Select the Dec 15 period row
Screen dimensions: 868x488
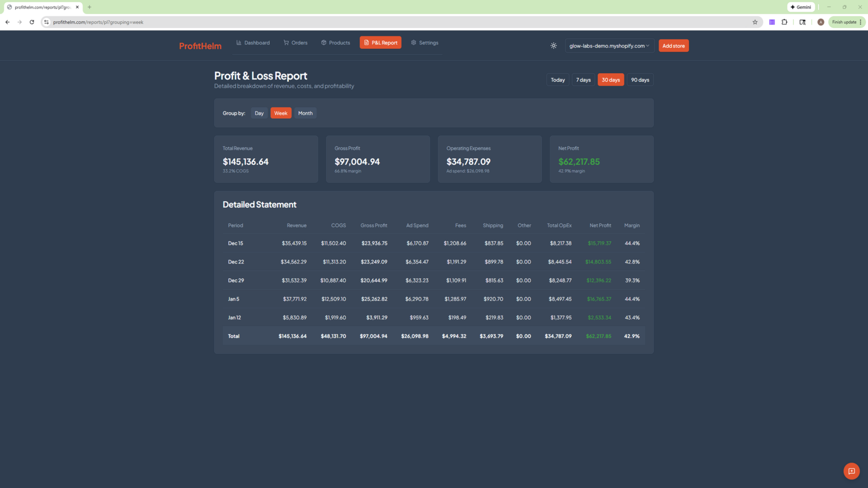pyautogui.click(x=434, y=243)
